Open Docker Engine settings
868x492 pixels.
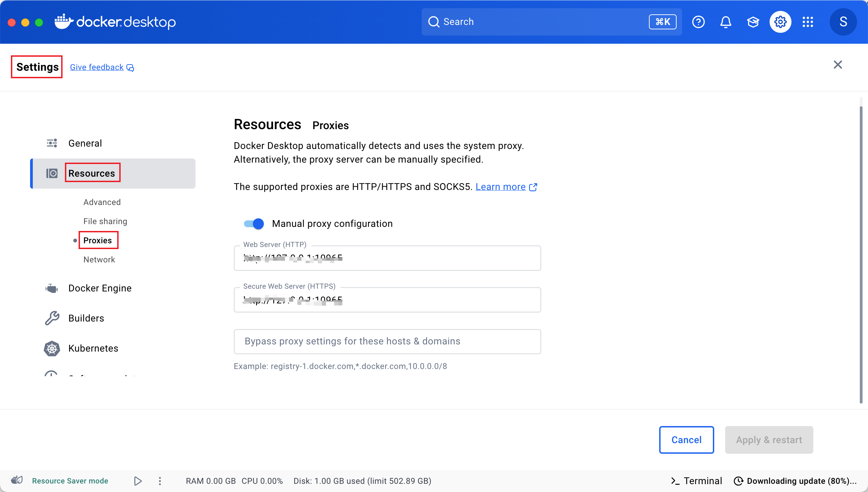pos(100,288)
